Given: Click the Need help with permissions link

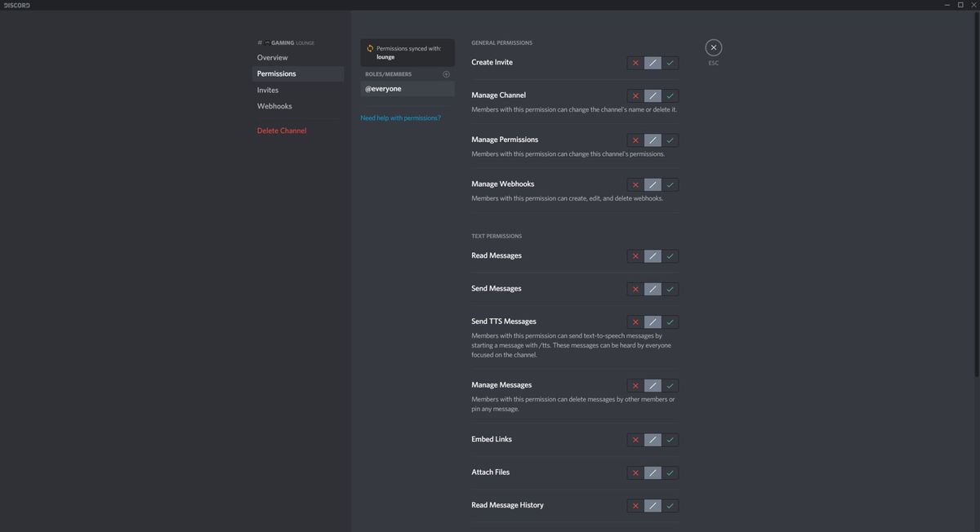Looking at the screenshot, I should click(401, 117).
